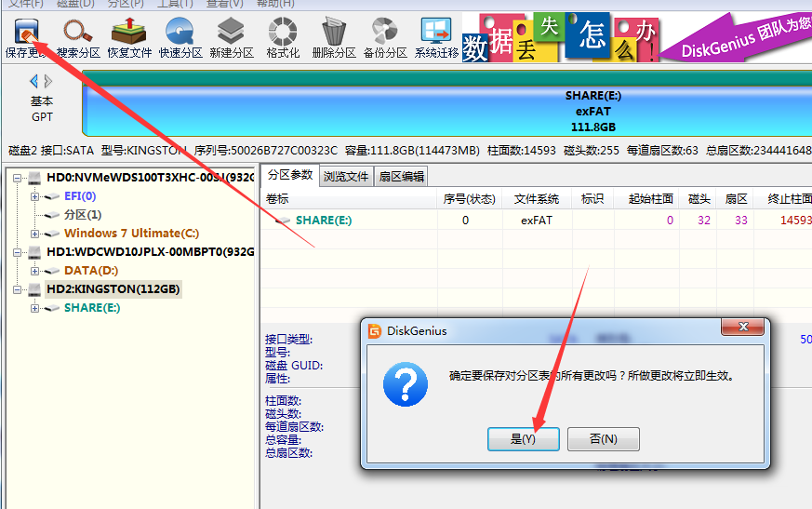
Task: Click the 14593 end cylinder value
Action: [x=795, y=221]
